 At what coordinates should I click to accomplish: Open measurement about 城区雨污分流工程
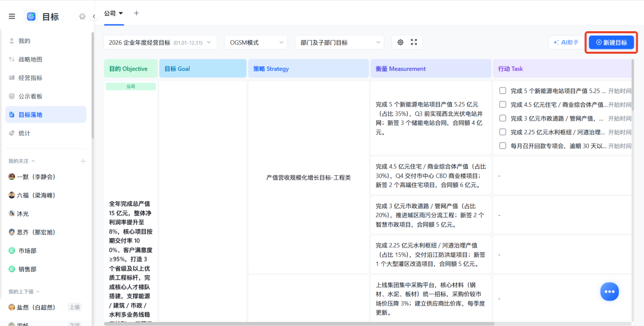coord(431,215)
